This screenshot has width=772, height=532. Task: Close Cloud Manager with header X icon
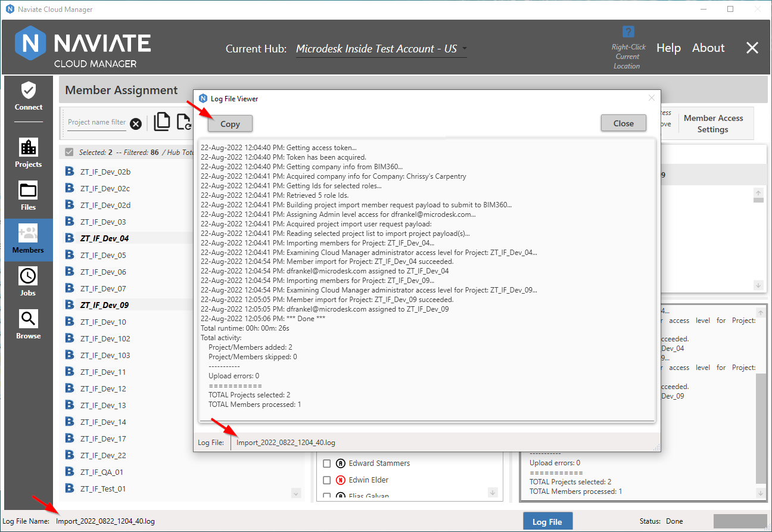[752, 48]
